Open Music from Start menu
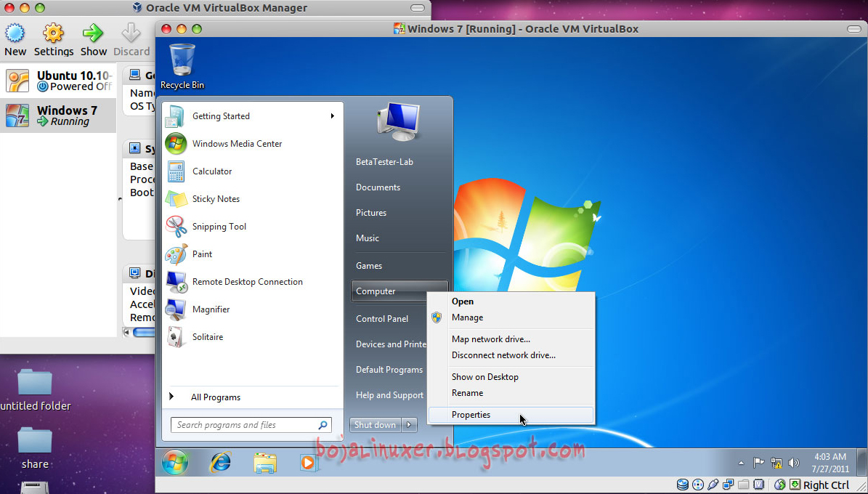Screen dimensions: 868x494 pos(368,239)
